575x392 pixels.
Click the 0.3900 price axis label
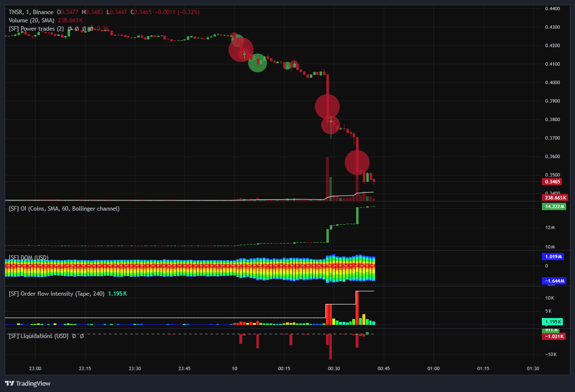552,101
